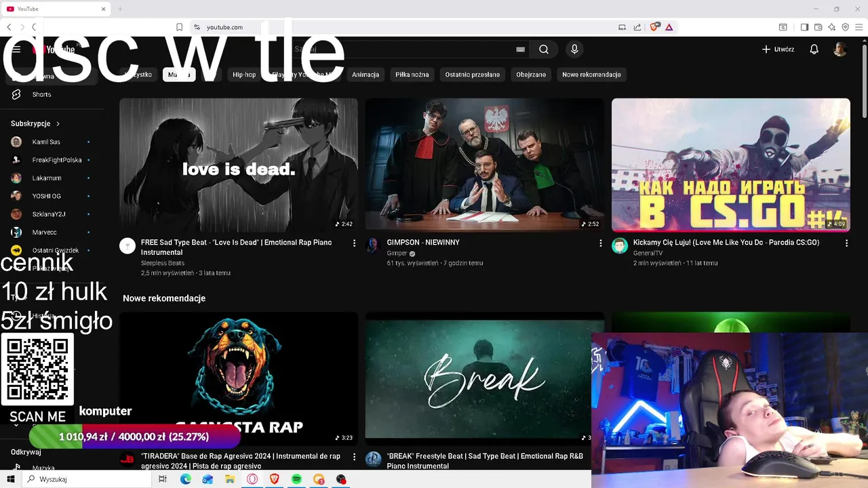The image size is (868, 488).
Task: Click the YouTube search magnifier button
Action: 544,49
